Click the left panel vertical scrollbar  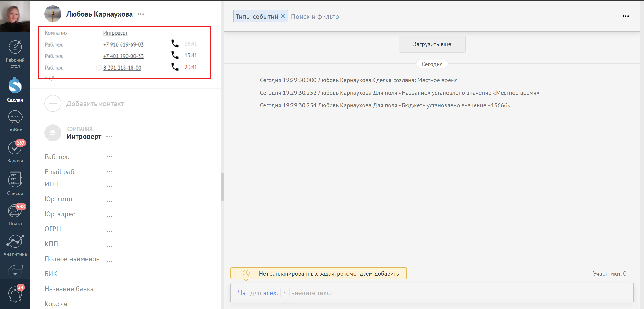[222, 187]
